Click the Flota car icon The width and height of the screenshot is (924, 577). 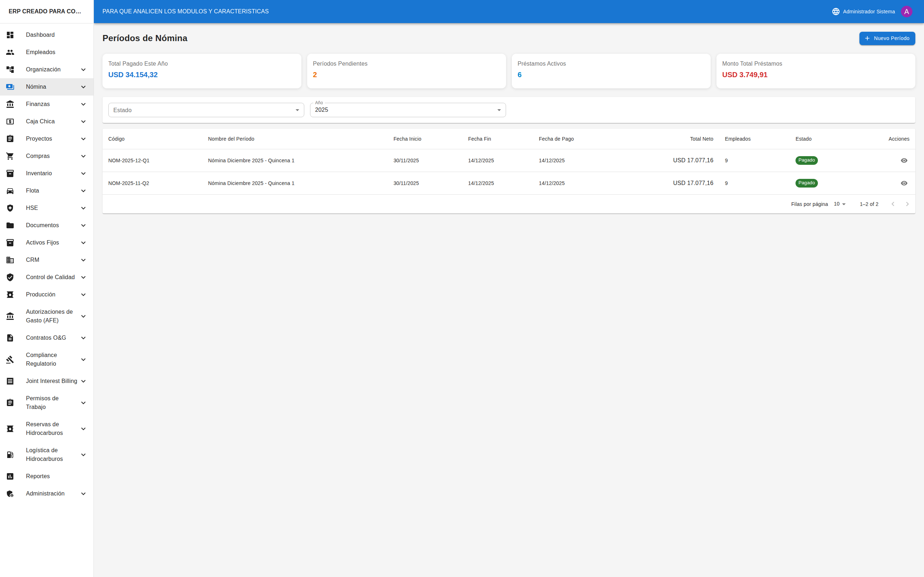10,191
